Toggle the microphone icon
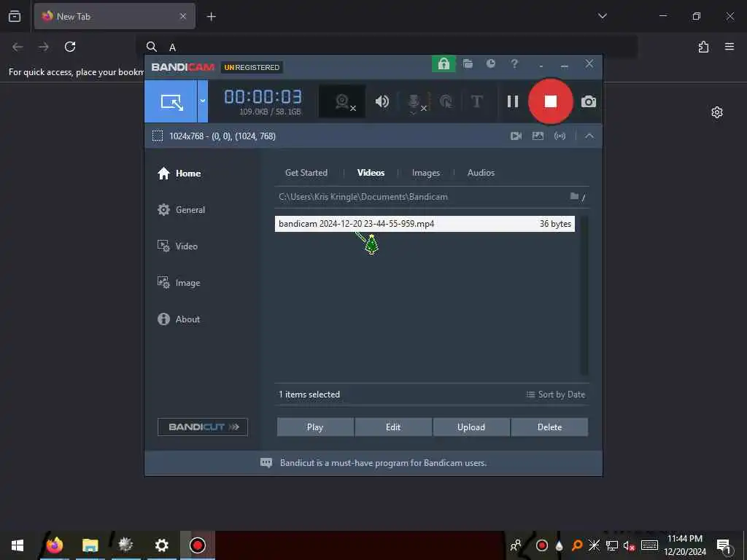Screen dimensions: 747x560 pos(414,102)
